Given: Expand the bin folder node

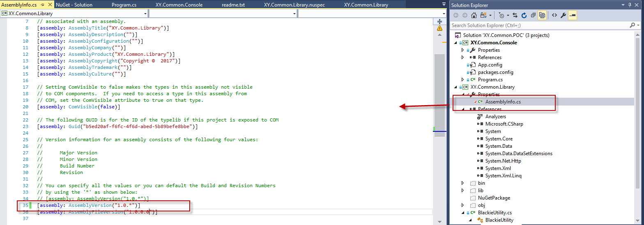Looking at the screenshot, I should pos(463,183).
